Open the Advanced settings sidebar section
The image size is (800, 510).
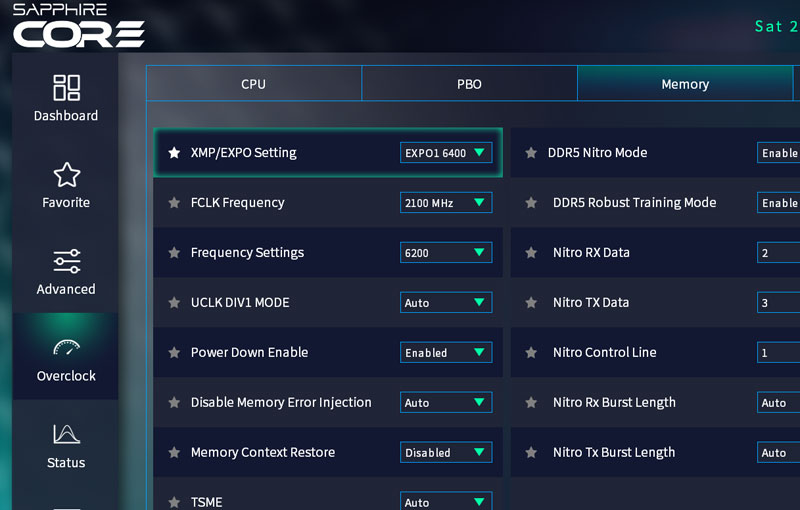coord(66,272)
